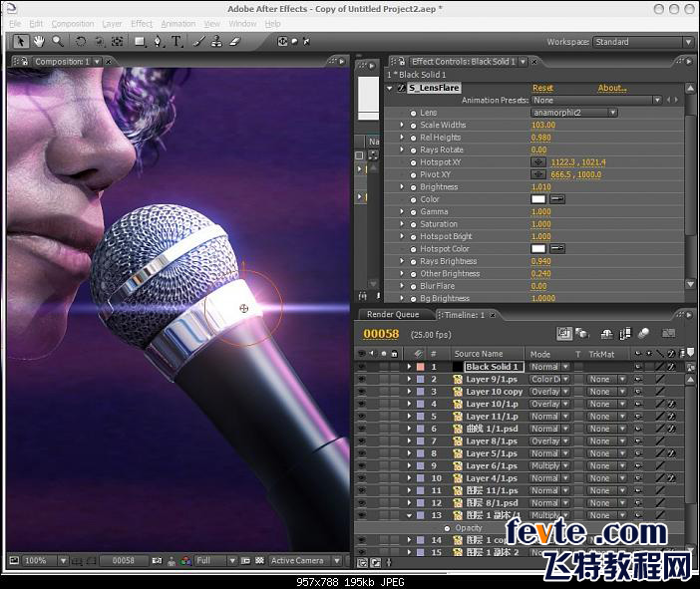The image size is (700, 589).
Task: Pick Hotspot Color with eyedropper button
Action: pyautogui.click(x=557, y=248)
